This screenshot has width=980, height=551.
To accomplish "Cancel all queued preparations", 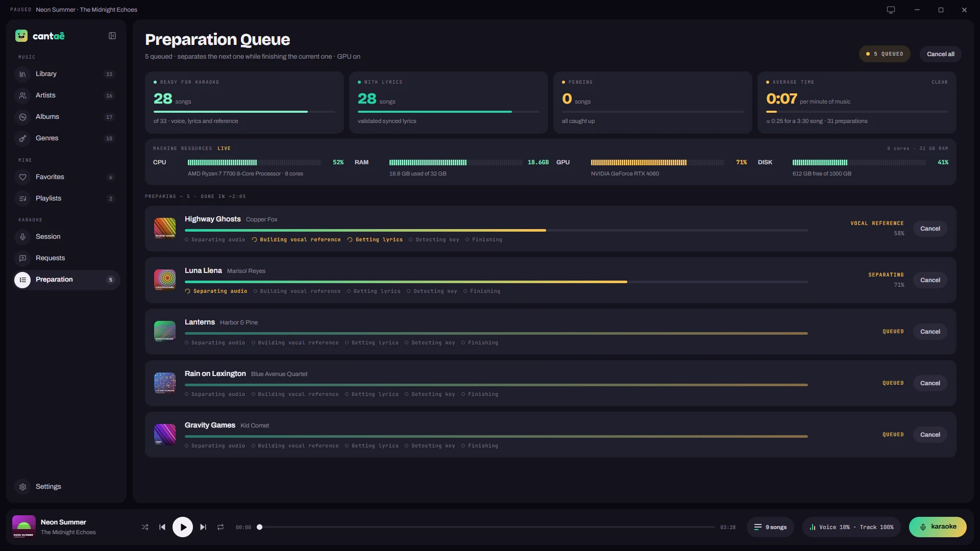I will pyautogui.click(x=940, y=54).
